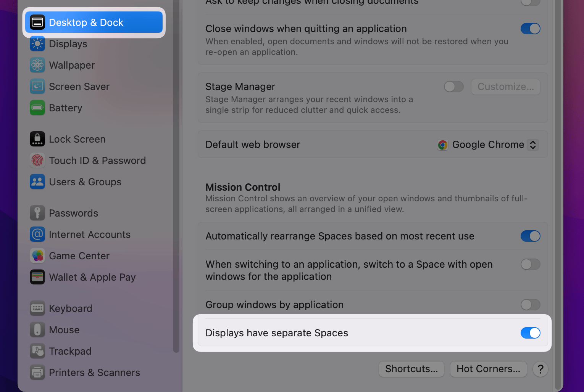Open the Displays settings pane
The height and width of the screenshot is (392, 584).
click(94, 44)
